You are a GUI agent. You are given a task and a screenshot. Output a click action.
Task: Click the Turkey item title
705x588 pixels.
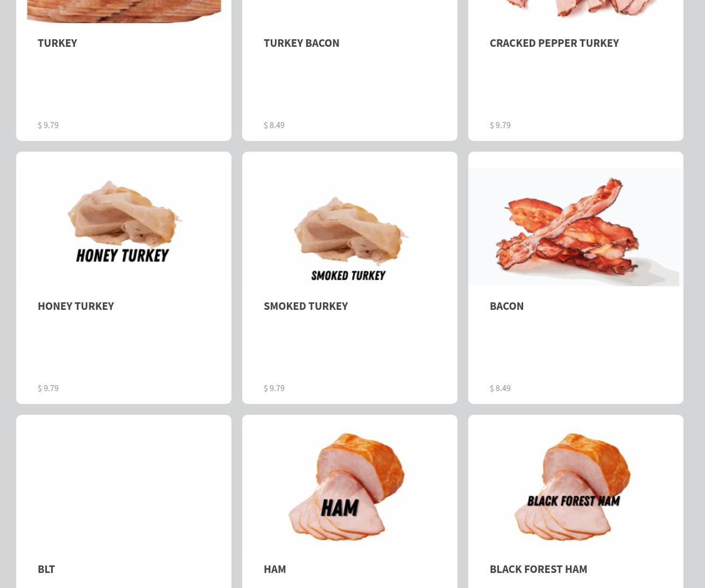click(58, 42)
